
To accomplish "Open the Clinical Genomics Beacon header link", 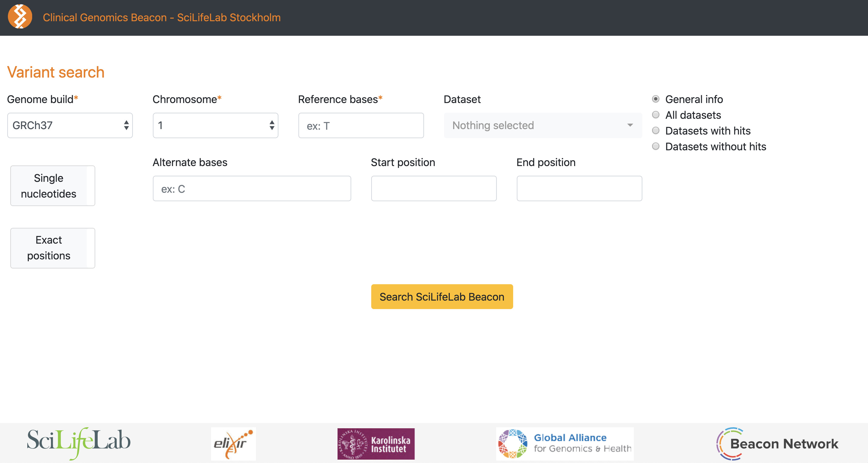I will (x=162, y=17).
